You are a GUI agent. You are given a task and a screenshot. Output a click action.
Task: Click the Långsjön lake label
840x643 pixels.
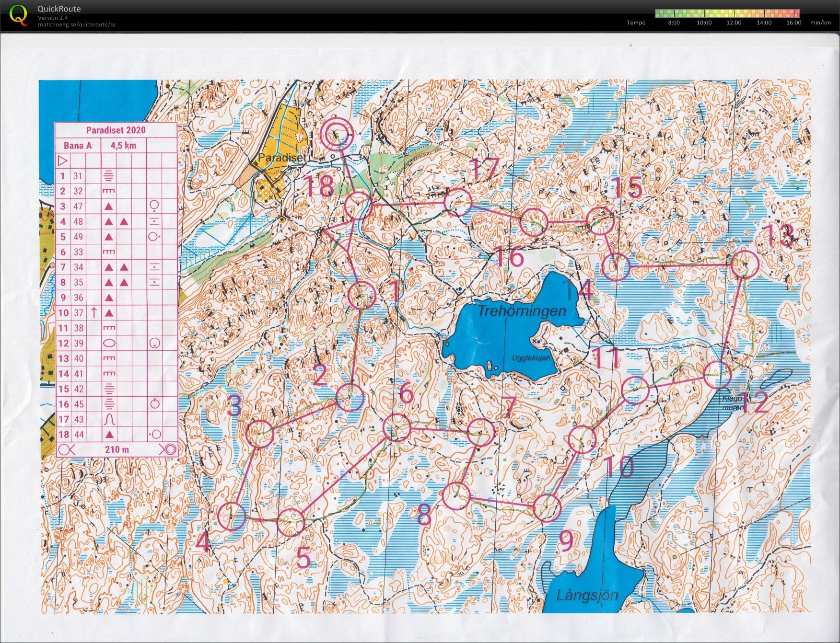(x=587, y=595)
